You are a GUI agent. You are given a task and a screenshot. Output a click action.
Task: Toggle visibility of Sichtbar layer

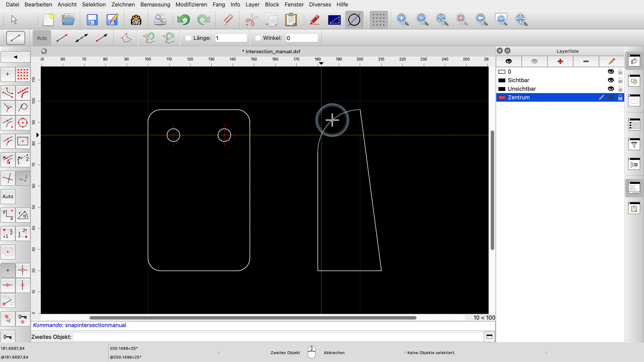tap(611, 80)
